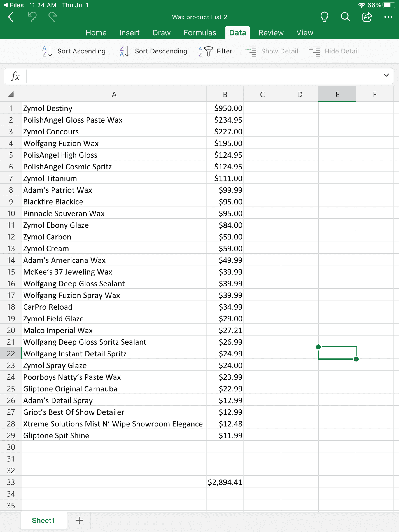Open the Share icon
399x532 pixels.
point(367,17)
